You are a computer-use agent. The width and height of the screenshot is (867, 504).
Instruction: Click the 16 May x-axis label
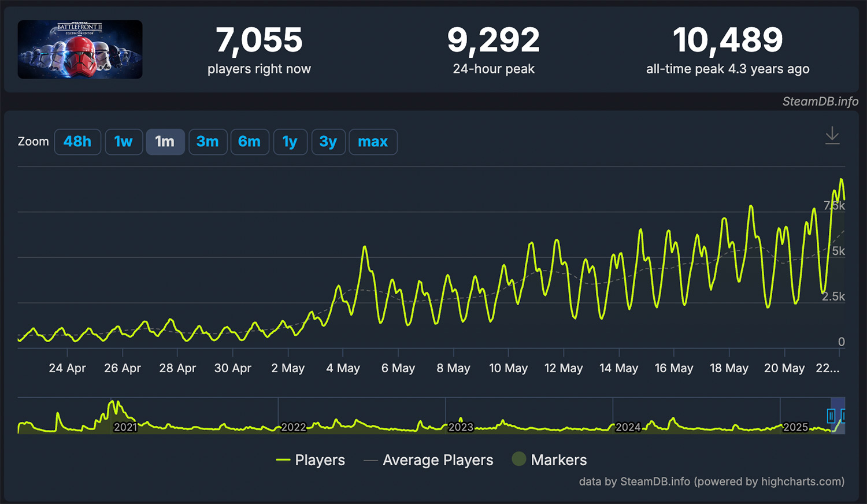(674, 368)
